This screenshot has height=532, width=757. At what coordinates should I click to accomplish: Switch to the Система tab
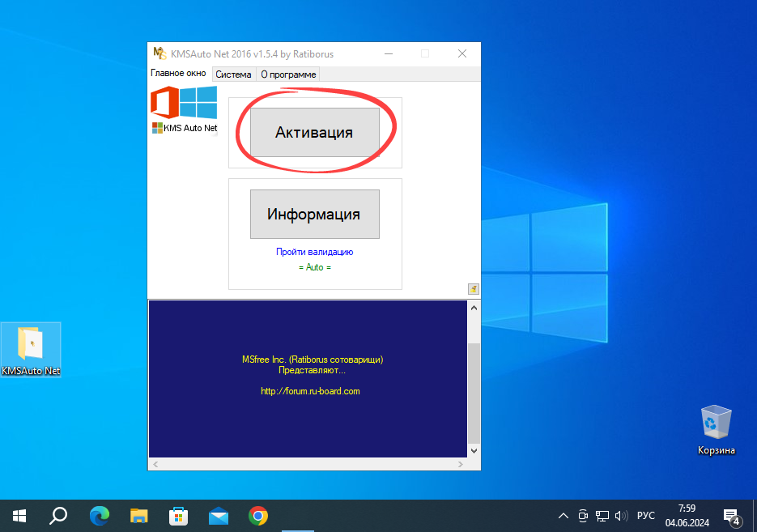[233, 74]
